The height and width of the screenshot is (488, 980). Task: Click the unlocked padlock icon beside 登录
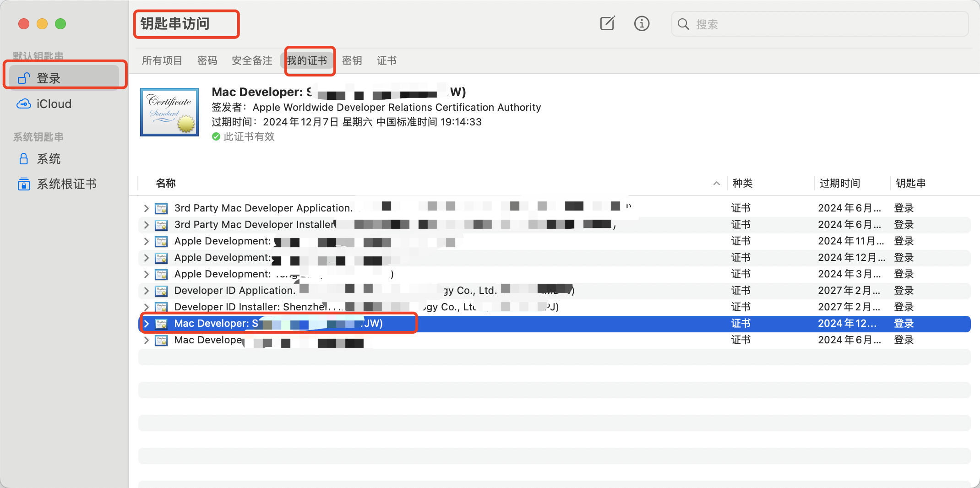(x=24, y=78)
